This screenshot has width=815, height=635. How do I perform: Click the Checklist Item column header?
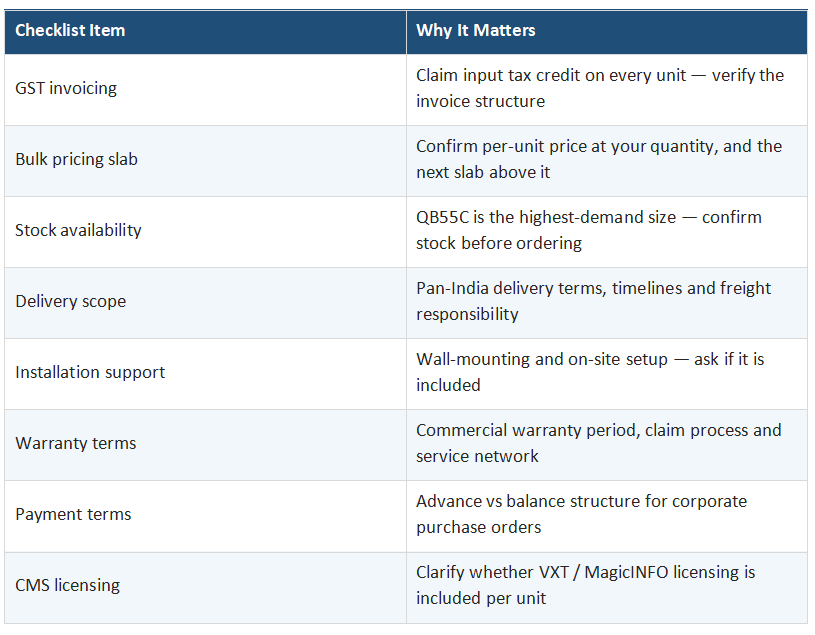coord(205,32)
